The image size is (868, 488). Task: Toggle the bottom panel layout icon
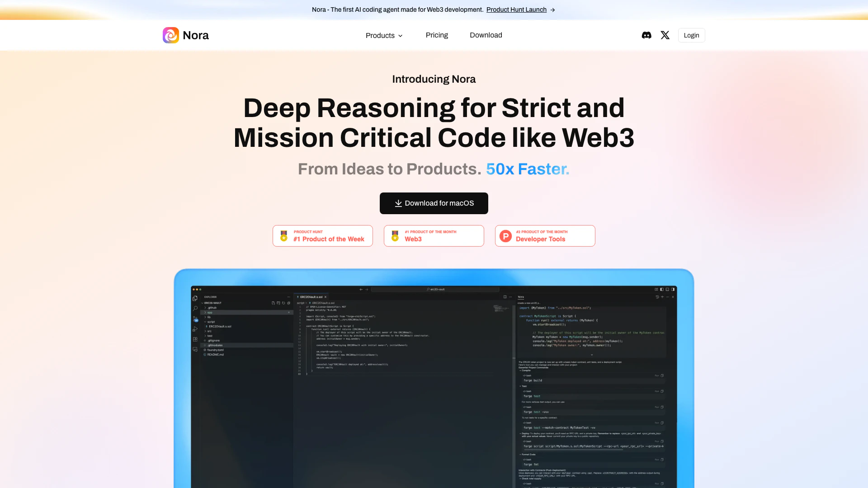click(667, 289)
